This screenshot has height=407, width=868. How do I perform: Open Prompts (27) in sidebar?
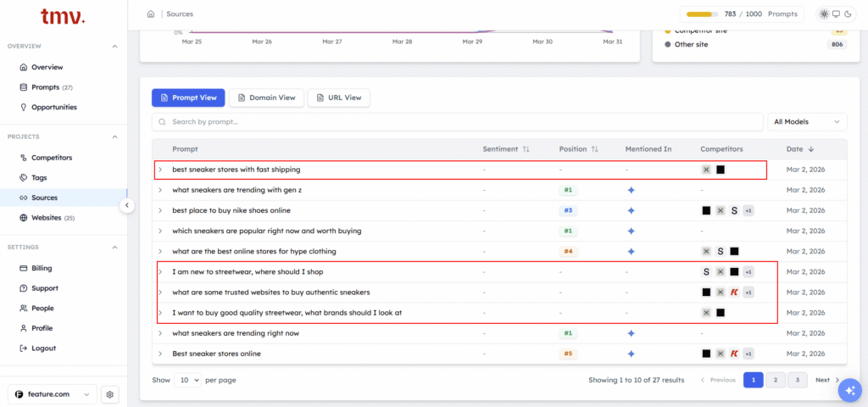(x=52, y=87)
